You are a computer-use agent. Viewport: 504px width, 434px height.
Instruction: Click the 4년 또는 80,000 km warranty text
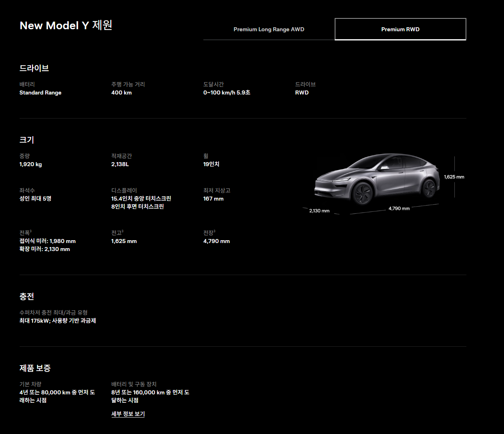click(57, 396)
